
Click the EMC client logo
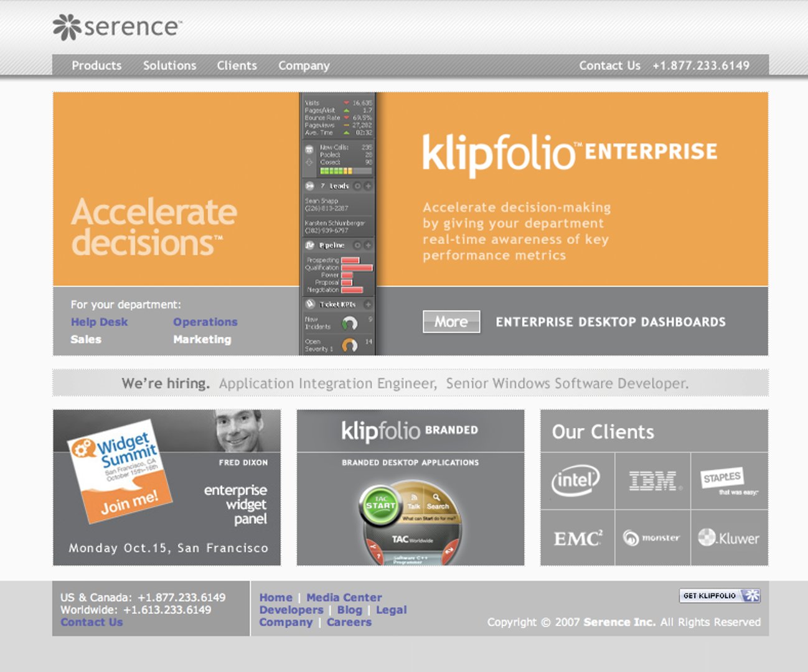(578, 538)
